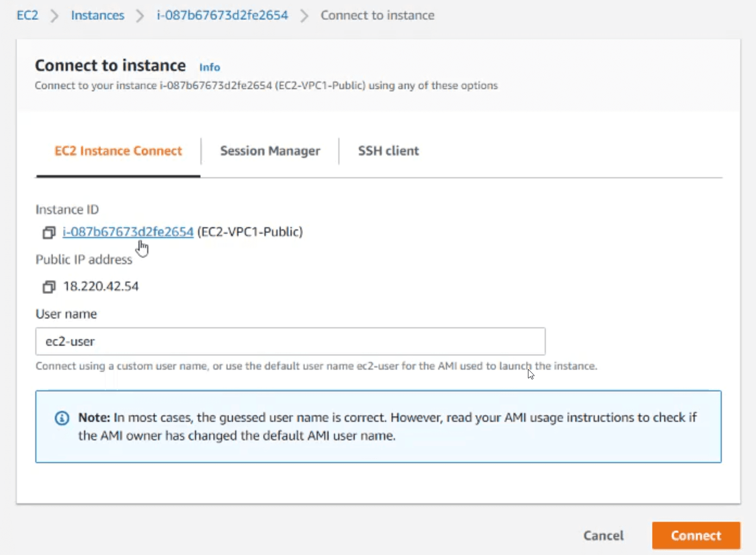Open the SSH client tab
This screenshot has width=756, height=555.
click(388, 151)
